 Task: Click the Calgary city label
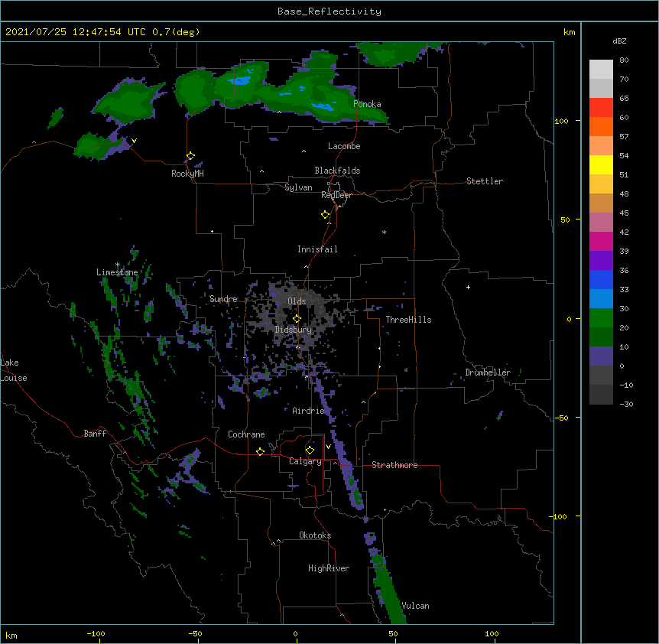tap(305, 461)
